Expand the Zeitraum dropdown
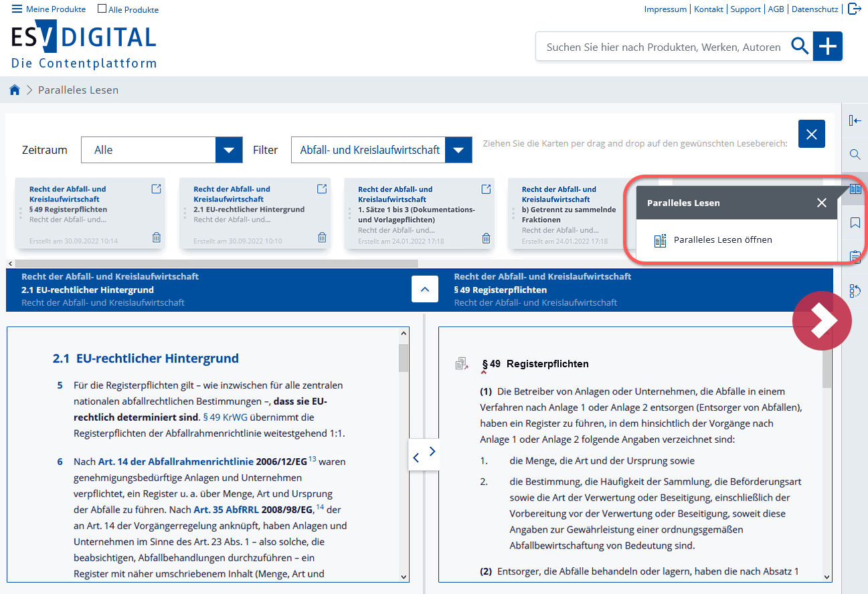Image resolution: width=868 pixels, height=594 pixels. pyautogui.click(x=228, y=150)
